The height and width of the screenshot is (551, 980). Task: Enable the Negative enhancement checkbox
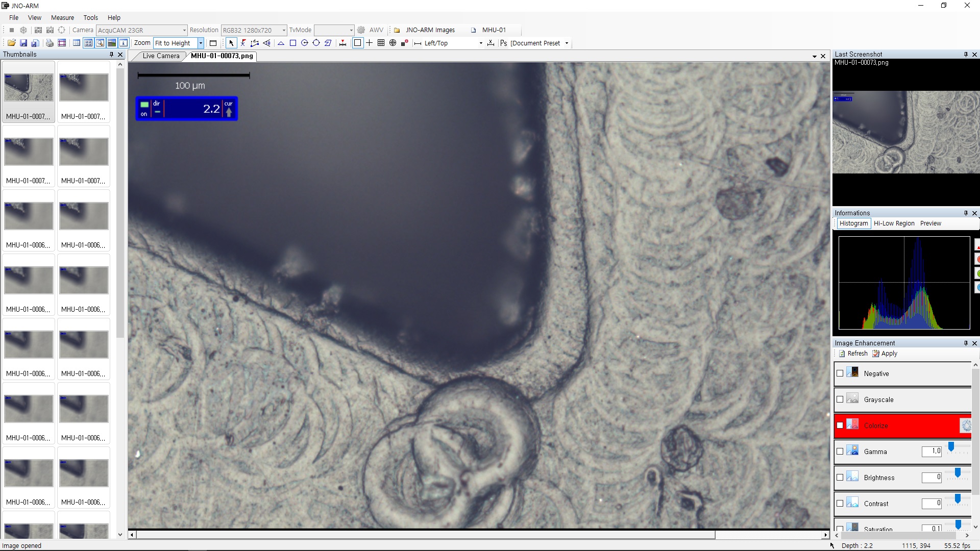[840, 373]
